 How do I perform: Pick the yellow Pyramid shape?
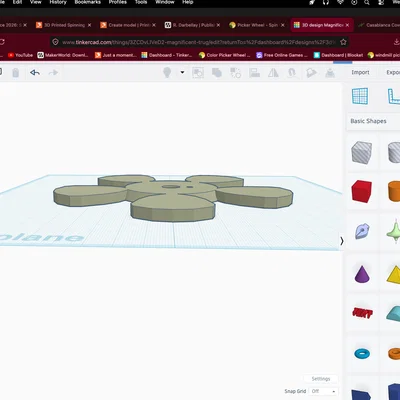click(x=394, y=275)
